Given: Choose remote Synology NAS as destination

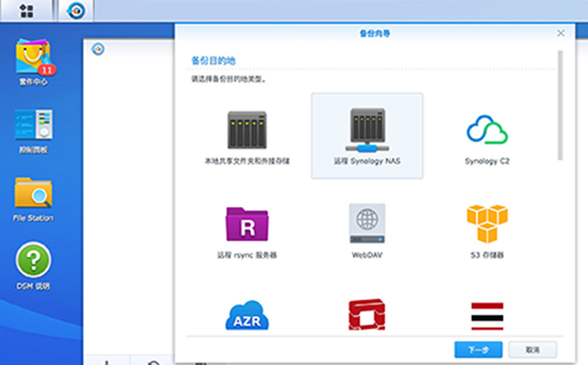Looking at the screenshot, I should click(x=366, y=135).
